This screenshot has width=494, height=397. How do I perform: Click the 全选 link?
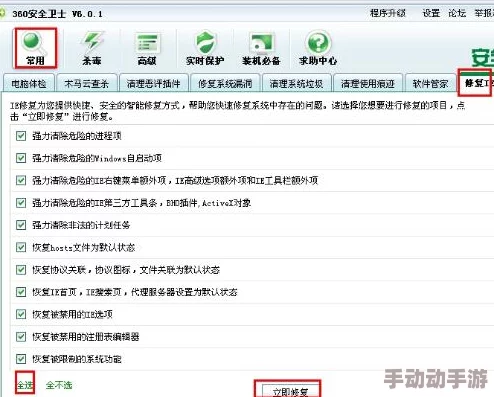click(x=25, y=385)
